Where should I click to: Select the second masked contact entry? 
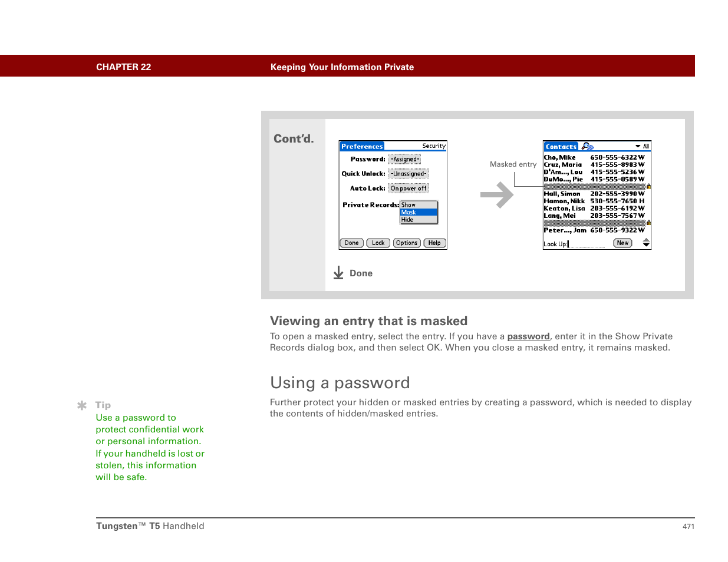594,223
